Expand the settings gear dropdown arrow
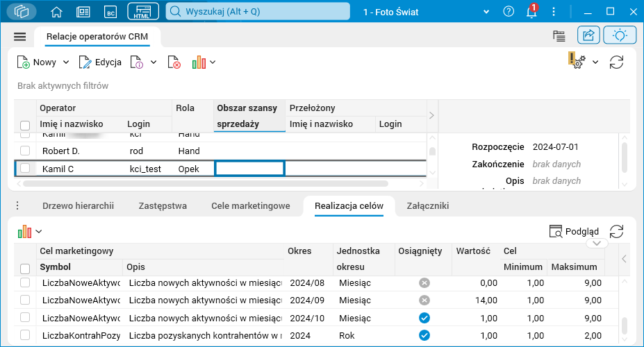644x347 pixels. pyautogui.click(x=595, y=62)
